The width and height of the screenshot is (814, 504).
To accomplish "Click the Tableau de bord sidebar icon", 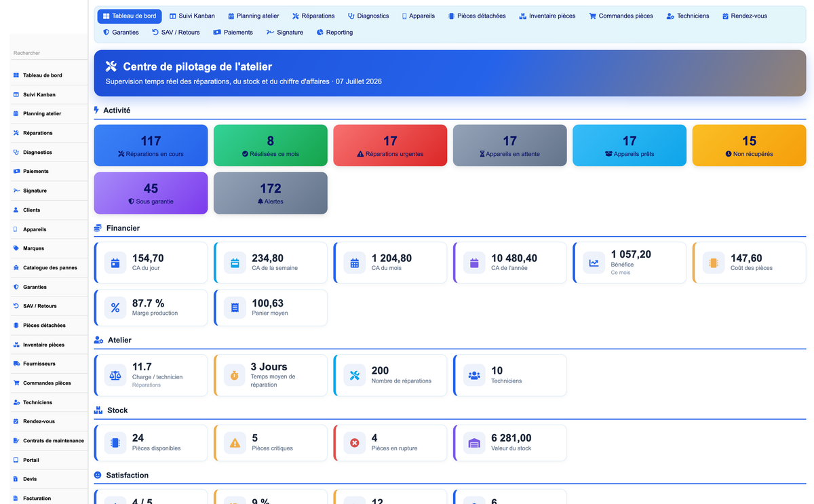I will tap(16, 75).
